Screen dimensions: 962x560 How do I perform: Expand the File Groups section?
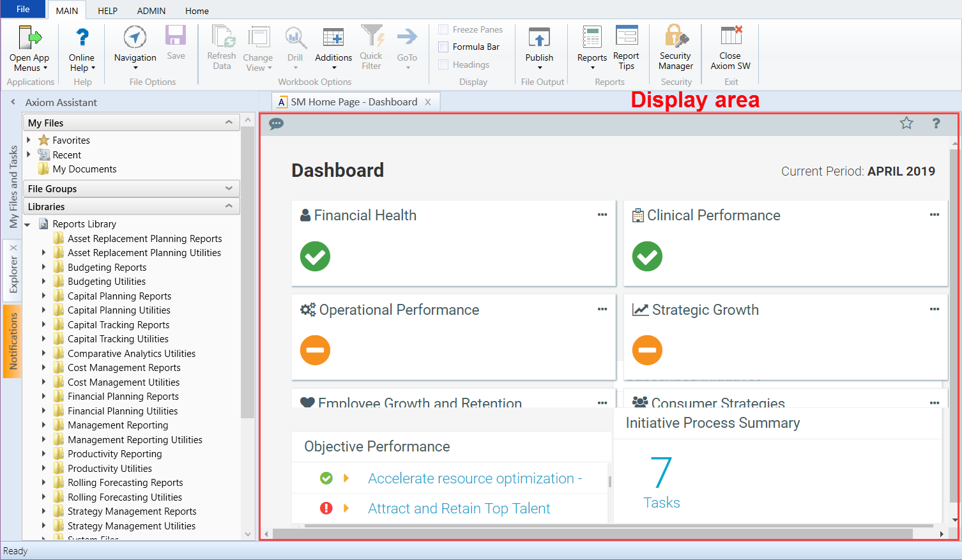(229, 189)
